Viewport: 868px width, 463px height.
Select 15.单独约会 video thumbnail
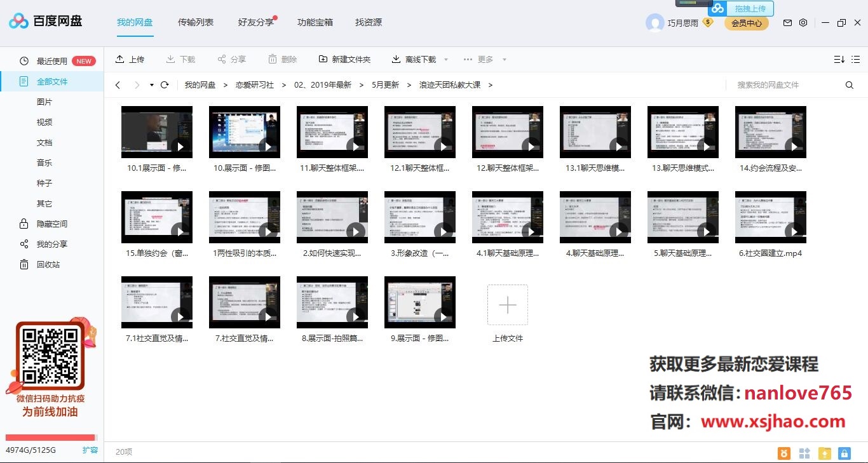pos(157,217)
